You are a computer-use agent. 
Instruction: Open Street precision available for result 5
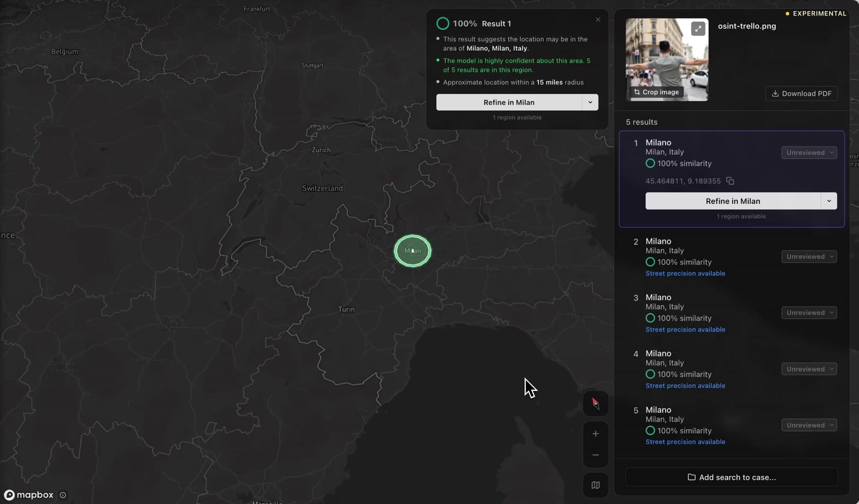tap(686, 442)
